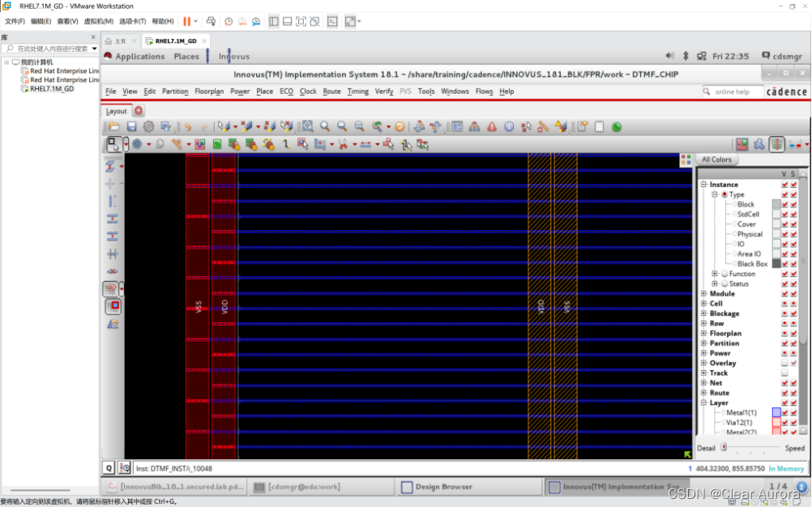The height and width of the screenshot is (507, 812).
Task: Switch to amoeba view icon
Action: [759, 144]
